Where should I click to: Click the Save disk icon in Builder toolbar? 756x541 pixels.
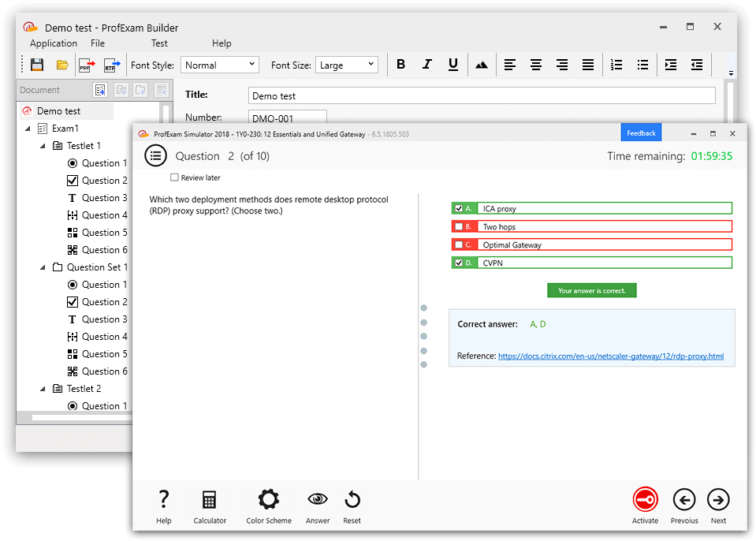coord(37,65)
